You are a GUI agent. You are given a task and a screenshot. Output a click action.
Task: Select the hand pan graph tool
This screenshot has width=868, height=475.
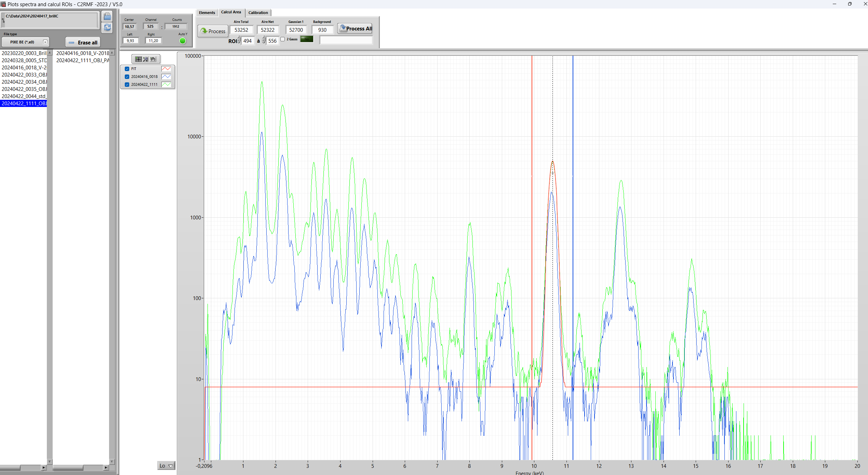click(x=153, y=59)
